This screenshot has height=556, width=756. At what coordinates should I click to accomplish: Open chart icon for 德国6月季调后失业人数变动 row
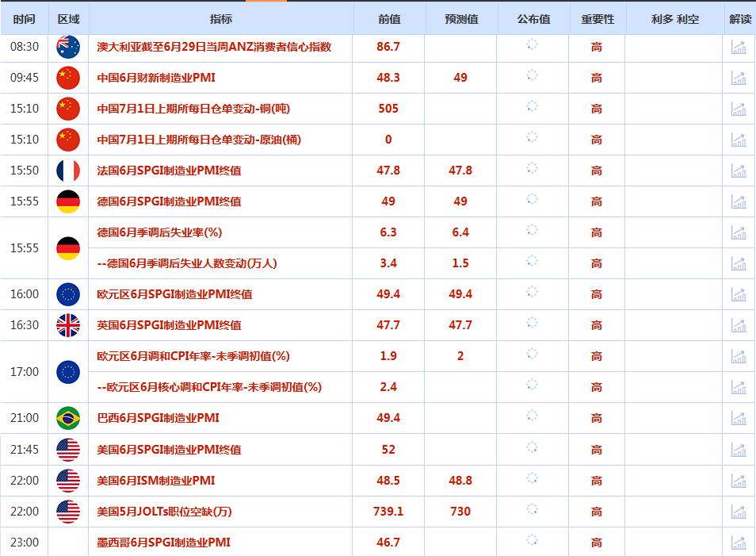click(739, 263)
